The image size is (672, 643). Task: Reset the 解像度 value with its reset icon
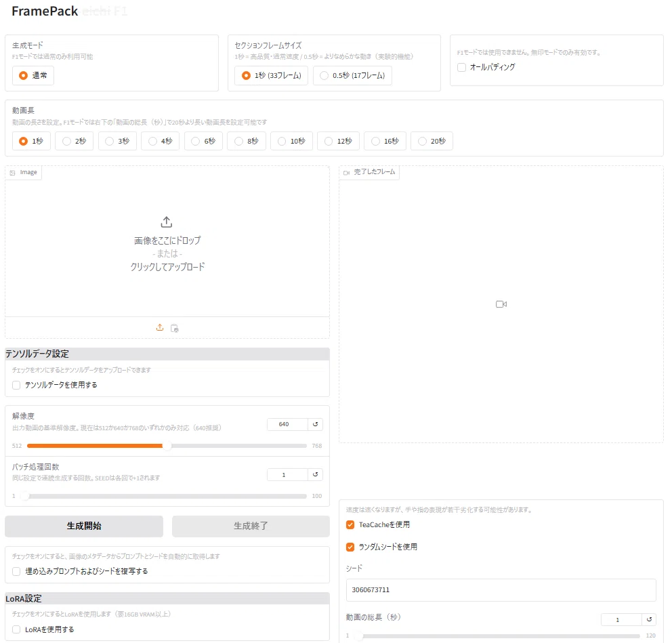tap(316, 424)
